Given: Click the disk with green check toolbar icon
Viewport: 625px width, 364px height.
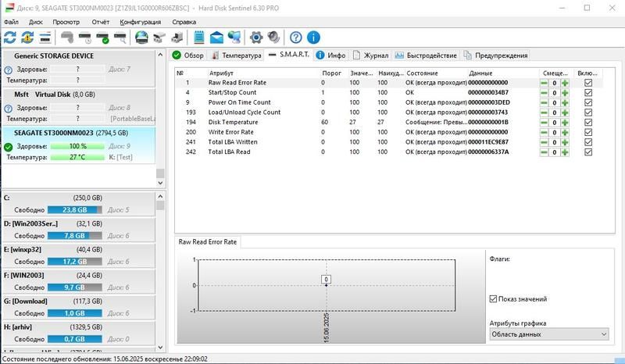Looking at the screenshot, I should point(102,37).
